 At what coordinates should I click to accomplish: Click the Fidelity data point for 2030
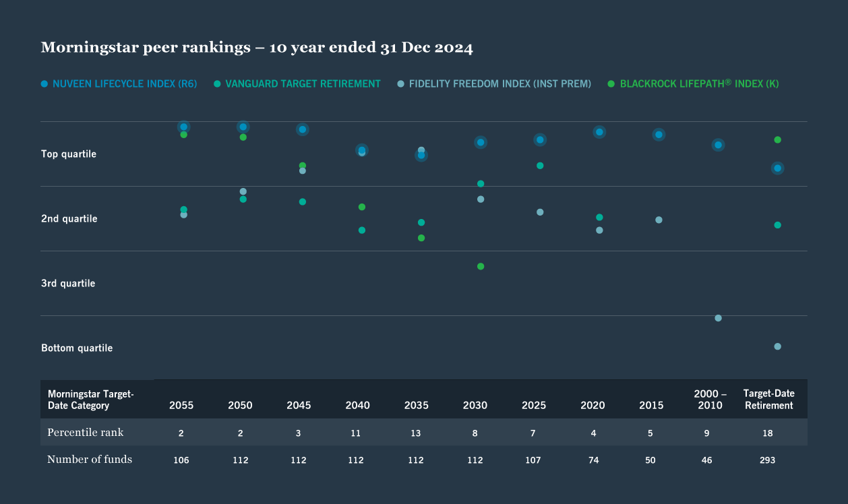pos(481,199)
